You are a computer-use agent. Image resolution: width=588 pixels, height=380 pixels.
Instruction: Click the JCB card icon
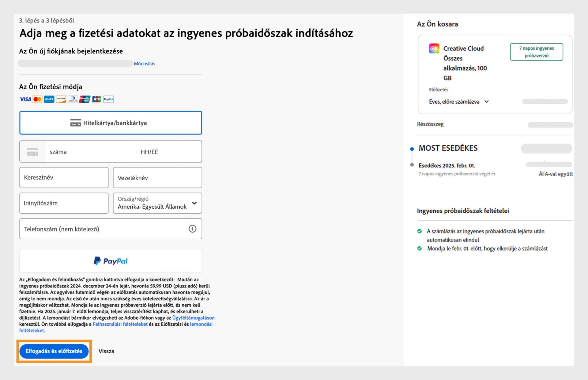[x=96, y=99]
